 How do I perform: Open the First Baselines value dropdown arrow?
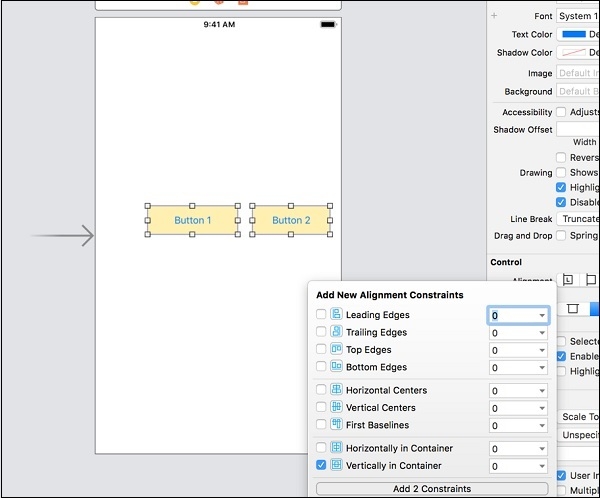click(542, 426)
